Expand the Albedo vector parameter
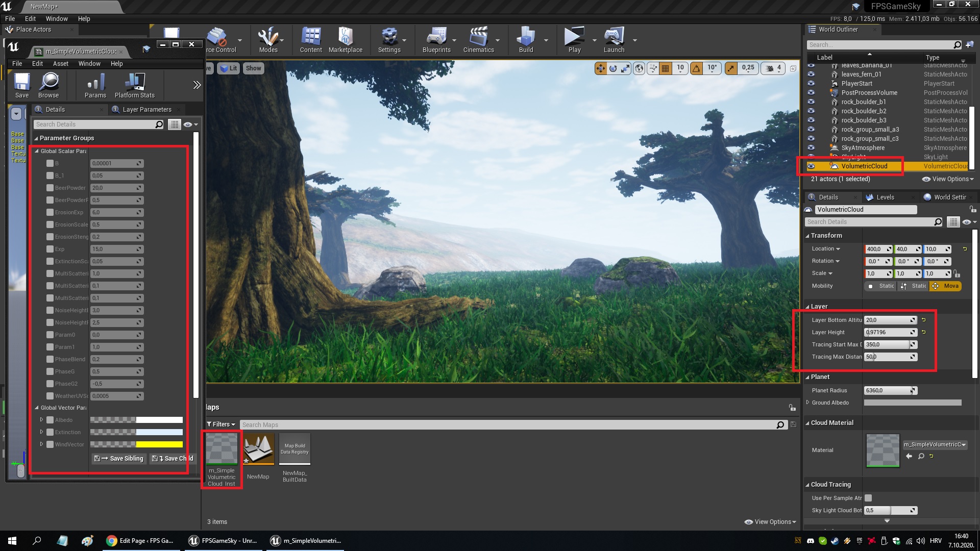 coord(41,420)
